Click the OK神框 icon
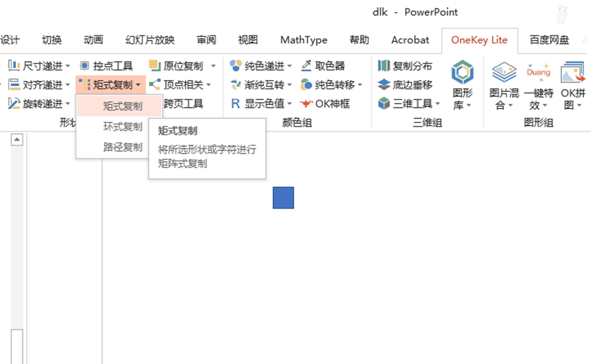The image size is (591, 364). (330, 103)
